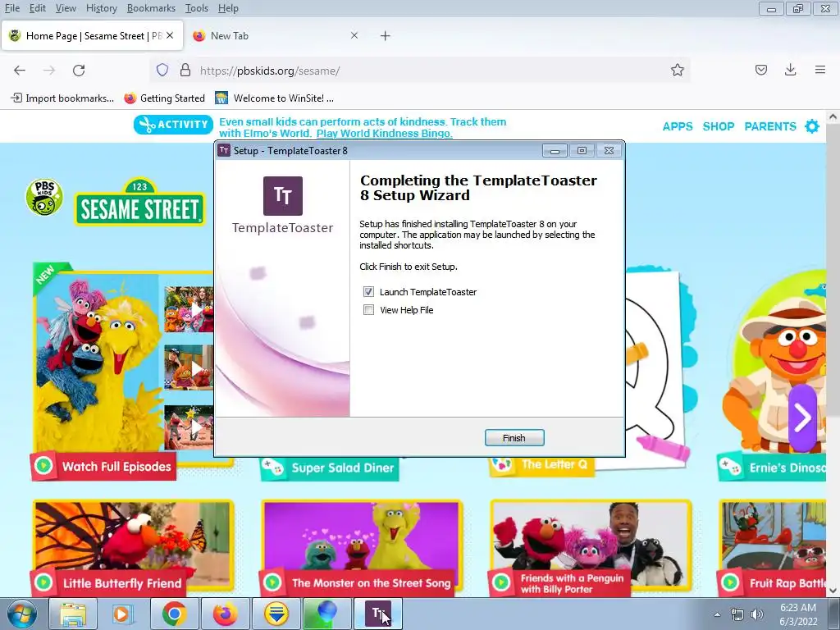Launch media player from the taskbar
Image resolution: width=840 pixels, height=630 pixels.
(x=122, y=614)
